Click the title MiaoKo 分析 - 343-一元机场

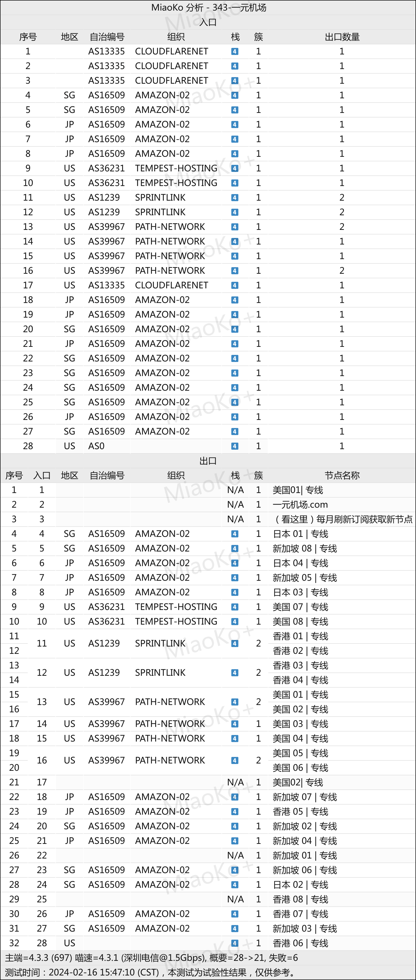[208, 8]
